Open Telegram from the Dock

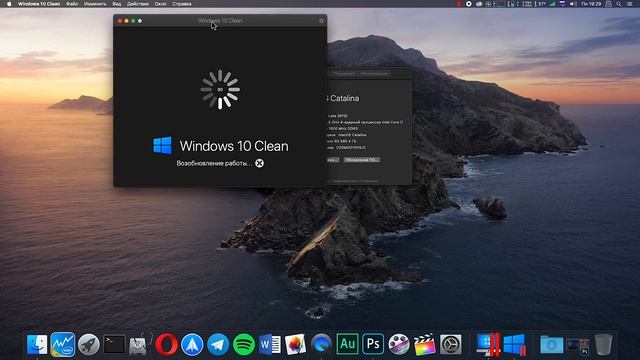(218, 344)
